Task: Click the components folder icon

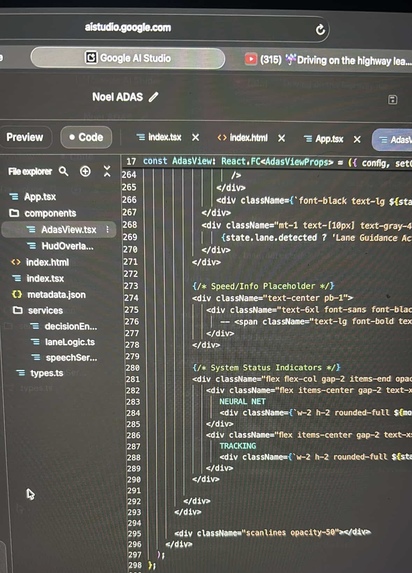Action: point(14,213)
